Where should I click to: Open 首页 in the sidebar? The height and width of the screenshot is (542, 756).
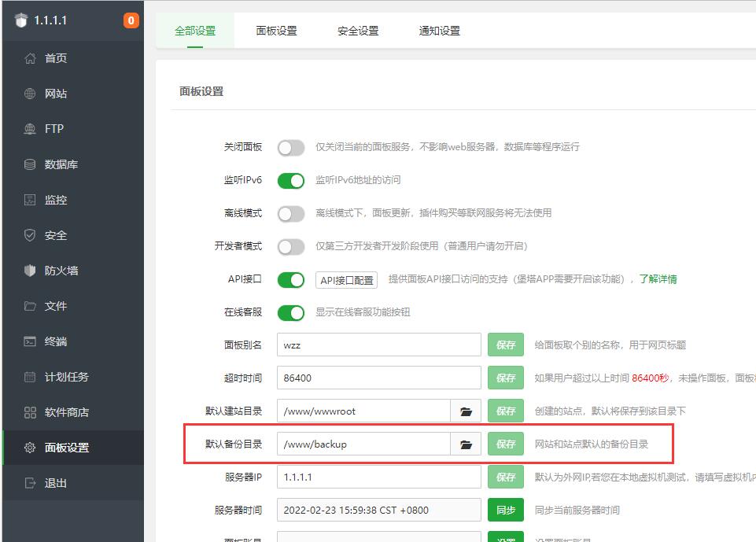(x=73, y=58)
